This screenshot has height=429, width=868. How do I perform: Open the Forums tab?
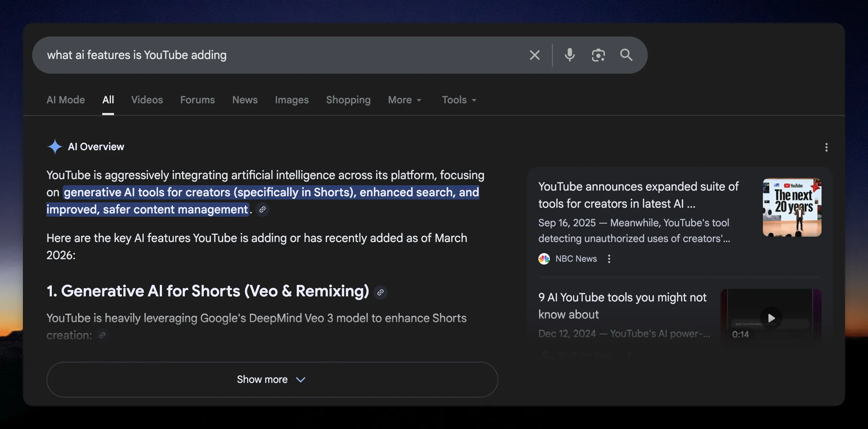tap(197, 100)
